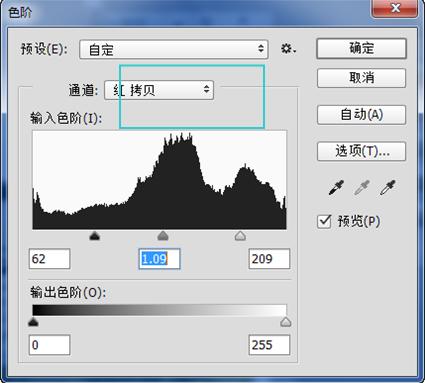Open 选项(T)... options dialog
The width and height of the screenshot is (425, 383).
361,151
